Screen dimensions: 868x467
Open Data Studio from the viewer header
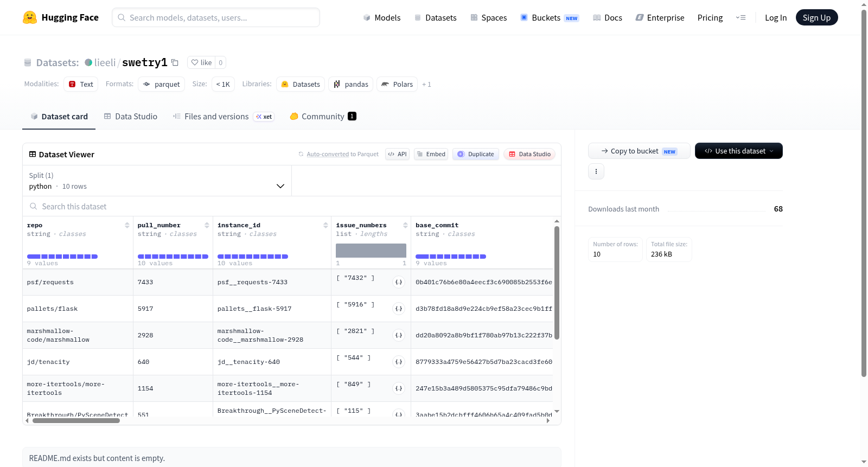pos(529,154)
